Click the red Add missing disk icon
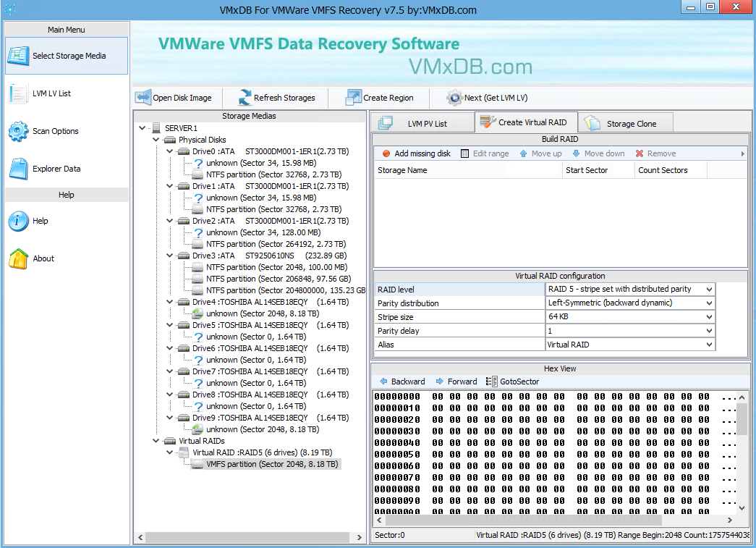 tap(386, 153)
